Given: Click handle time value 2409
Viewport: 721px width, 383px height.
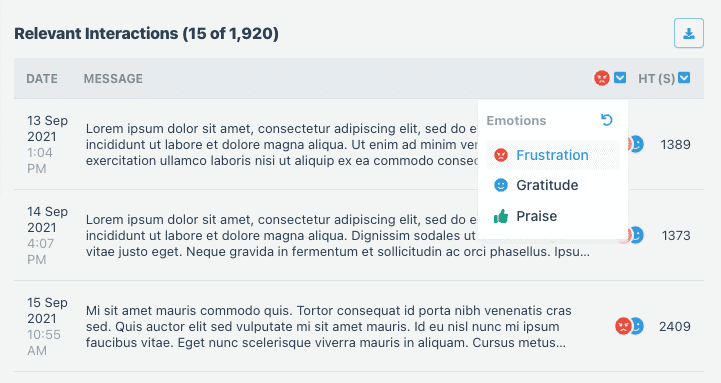Looking at the screenshot, I should [675, 326].
